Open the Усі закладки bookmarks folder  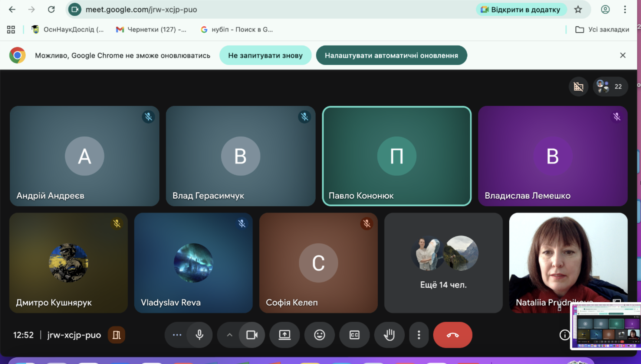pyautogui.click(x=602, y=29)
